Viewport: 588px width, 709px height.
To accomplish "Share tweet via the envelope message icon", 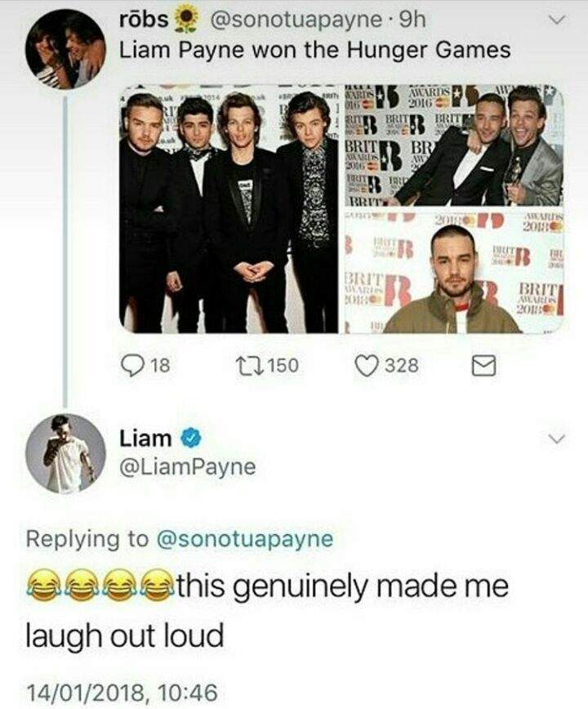I will click(x=484, y=366).
